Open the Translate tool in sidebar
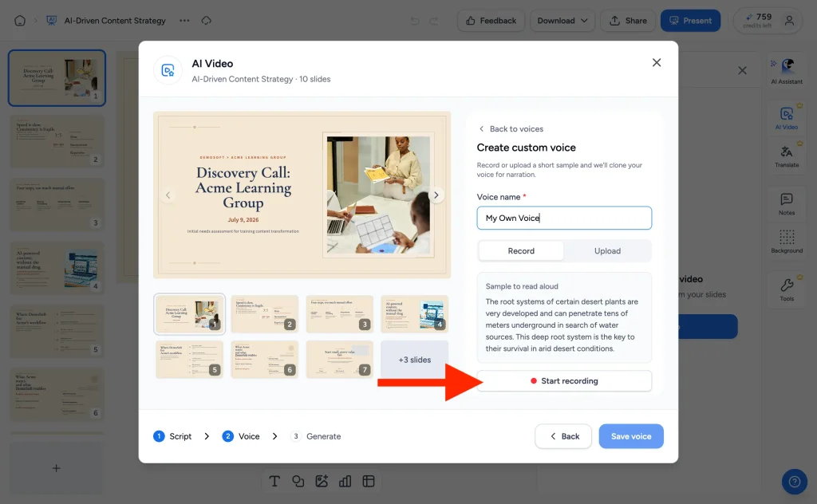Screen dimensions: 817x504 [x=787, y=156]
